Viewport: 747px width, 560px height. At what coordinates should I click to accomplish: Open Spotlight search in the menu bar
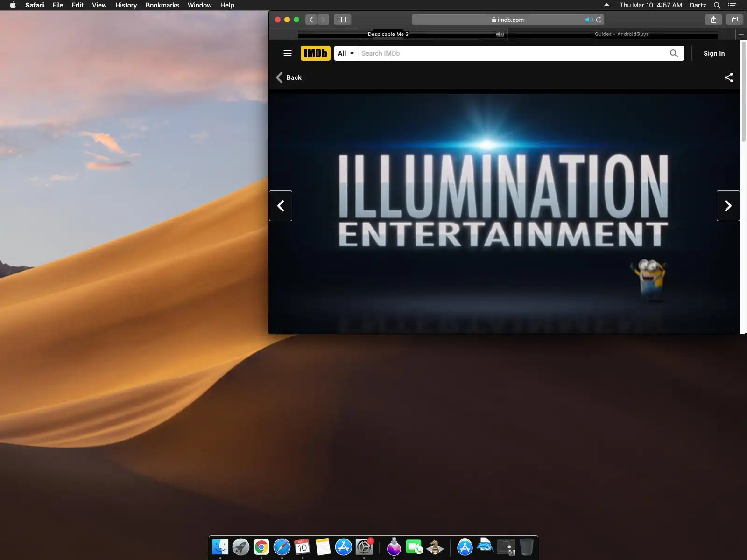717,5
